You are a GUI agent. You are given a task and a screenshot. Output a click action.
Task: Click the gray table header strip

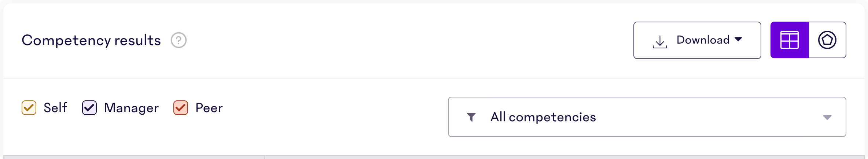tap(434, 157)
